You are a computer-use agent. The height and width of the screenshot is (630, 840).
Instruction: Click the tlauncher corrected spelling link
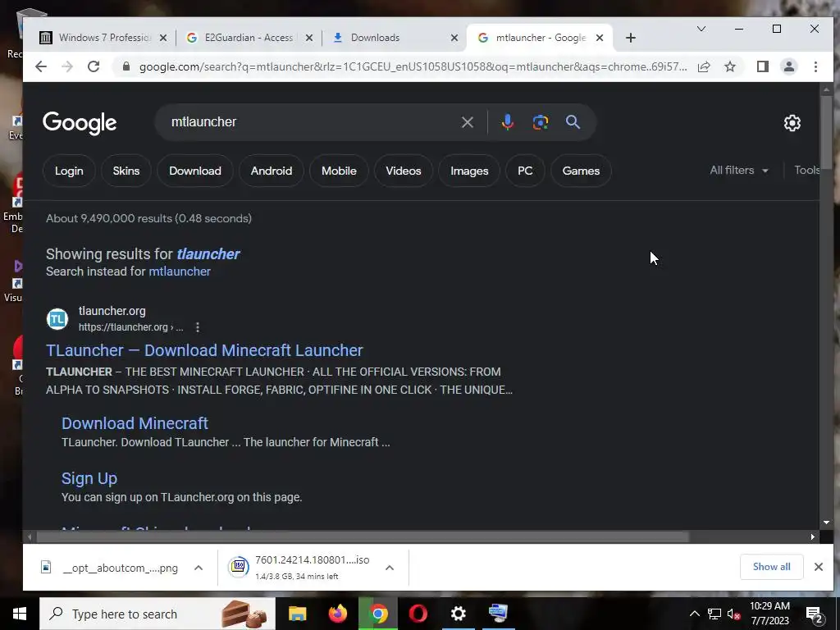coord(208,254)
